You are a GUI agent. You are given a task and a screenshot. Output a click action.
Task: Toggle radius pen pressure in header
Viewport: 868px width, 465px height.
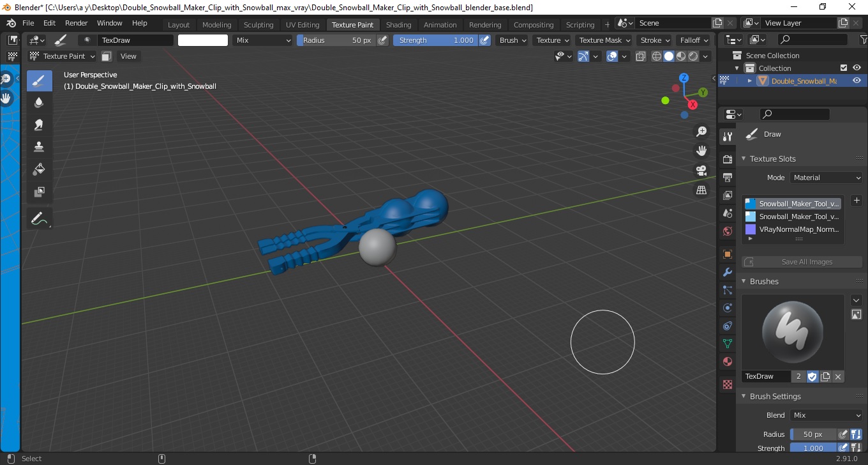click(x=382, y=40)
